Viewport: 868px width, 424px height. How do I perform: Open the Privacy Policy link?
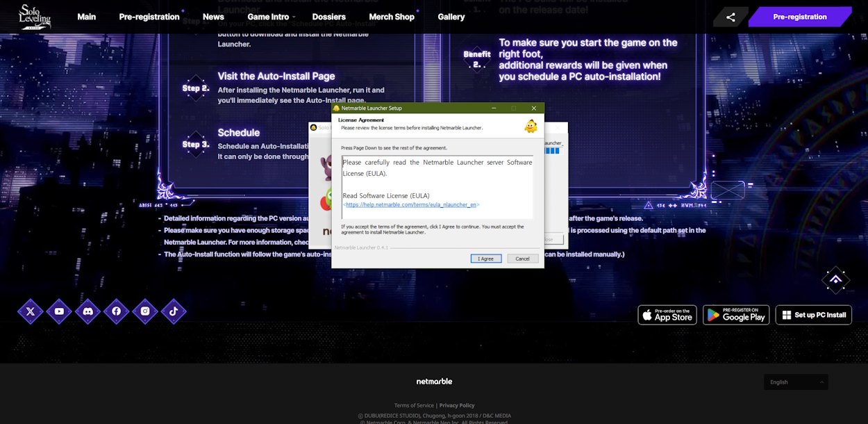pyautogui.click(x=457, y=405)
